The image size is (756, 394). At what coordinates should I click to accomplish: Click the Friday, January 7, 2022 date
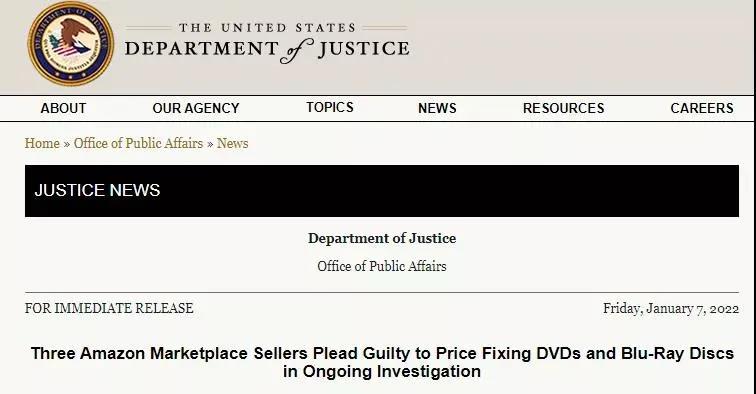671,309
